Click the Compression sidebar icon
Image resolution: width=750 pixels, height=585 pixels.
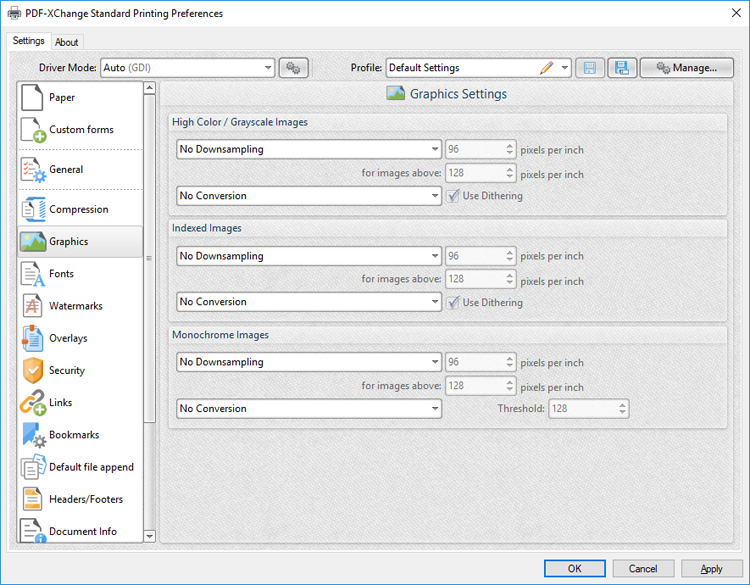[33, 210]
